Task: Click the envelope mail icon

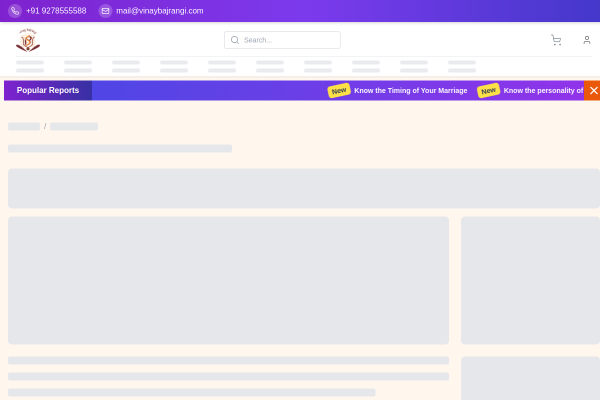Action: (x=105, y=11)
